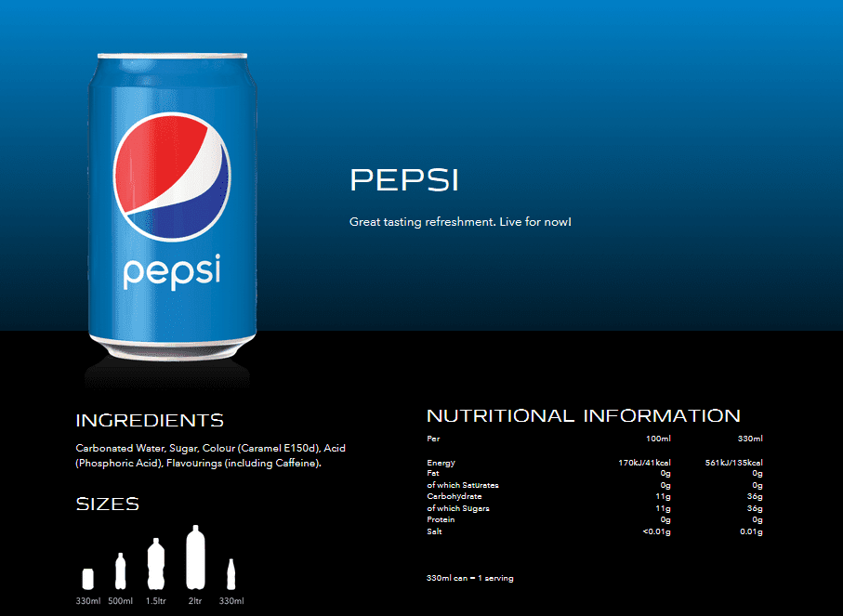
Task: Select the 330ml glass bottle icon
Action: tap(231, 572)
